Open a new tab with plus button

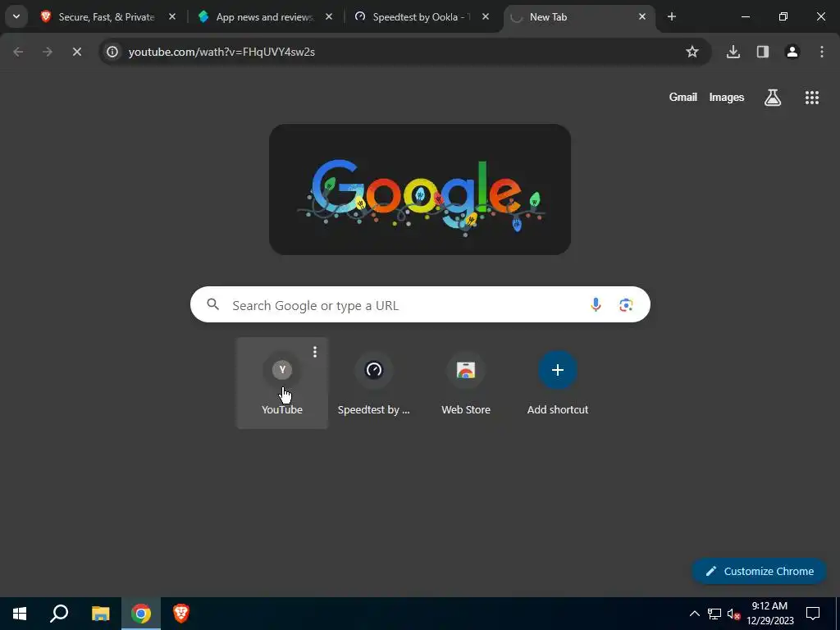tap(672, 17)
